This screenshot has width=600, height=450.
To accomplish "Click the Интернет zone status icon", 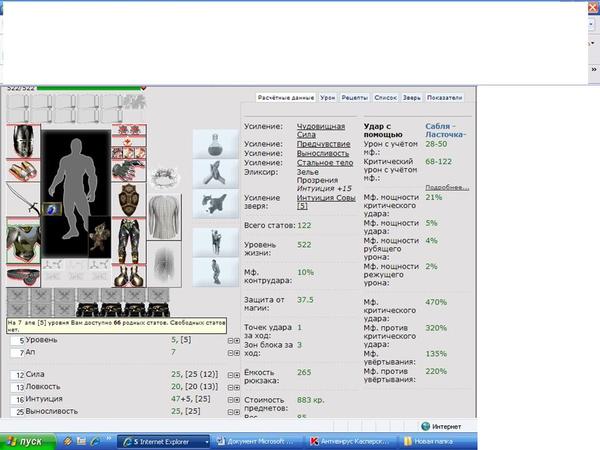I will (426, 426).
